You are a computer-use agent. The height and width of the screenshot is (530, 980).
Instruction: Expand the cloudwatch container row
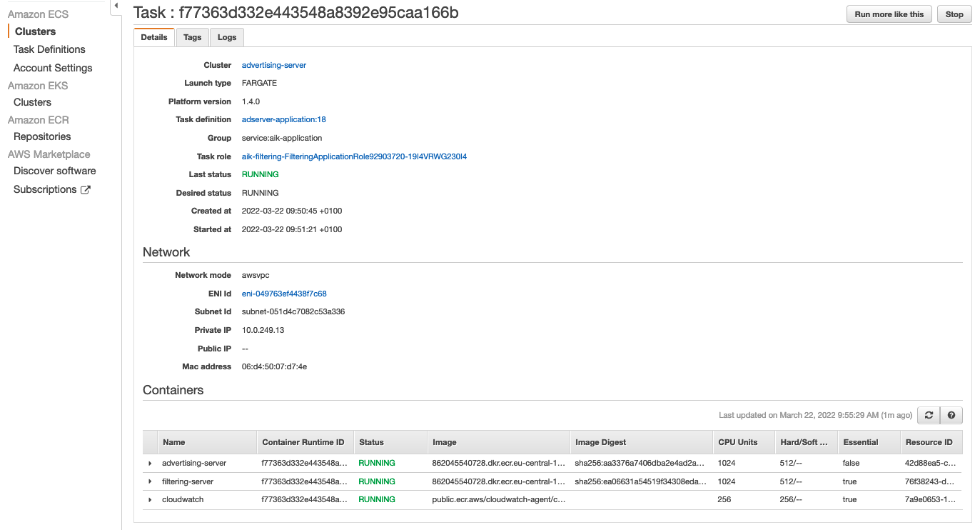(150, 500)
